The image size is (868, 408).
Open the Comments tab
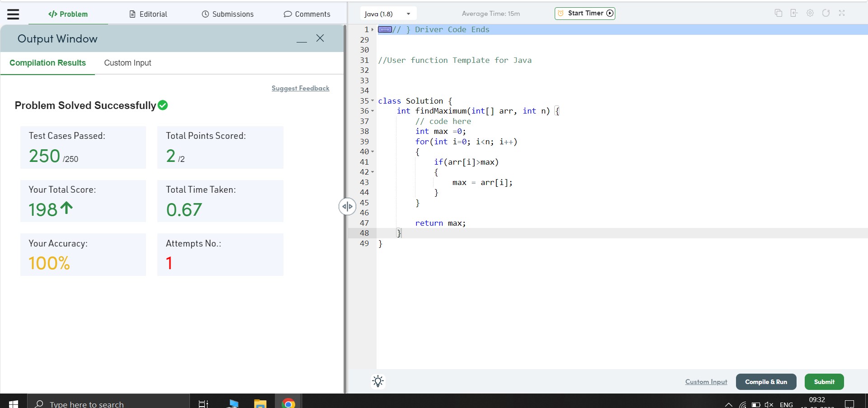click(x=307, y=14)
